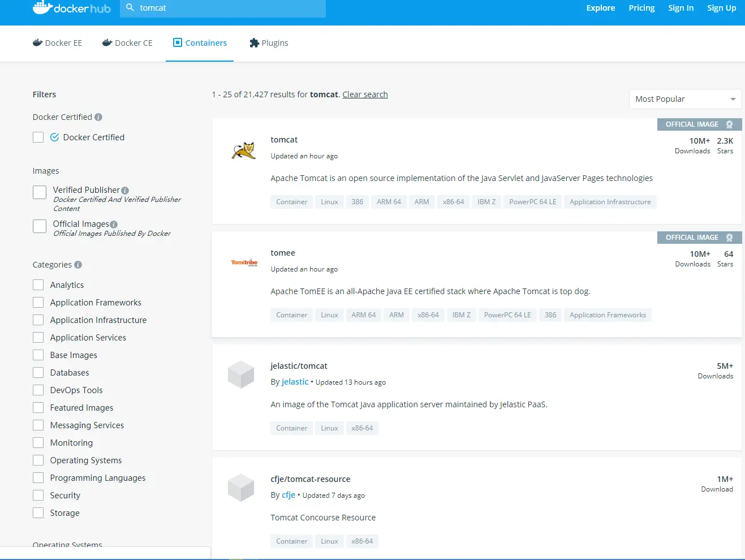This screenshot has width=745, height=560.
Task: Click jelastic/tomcat's x86-64 tag
Action: coord(362,428)
